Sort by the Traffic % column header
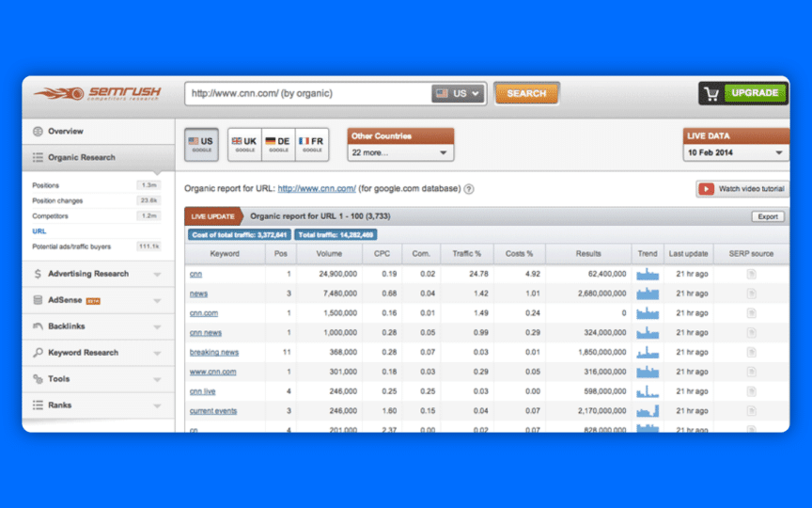The width and height of the screenshot is (812, 508). (466, 253)
